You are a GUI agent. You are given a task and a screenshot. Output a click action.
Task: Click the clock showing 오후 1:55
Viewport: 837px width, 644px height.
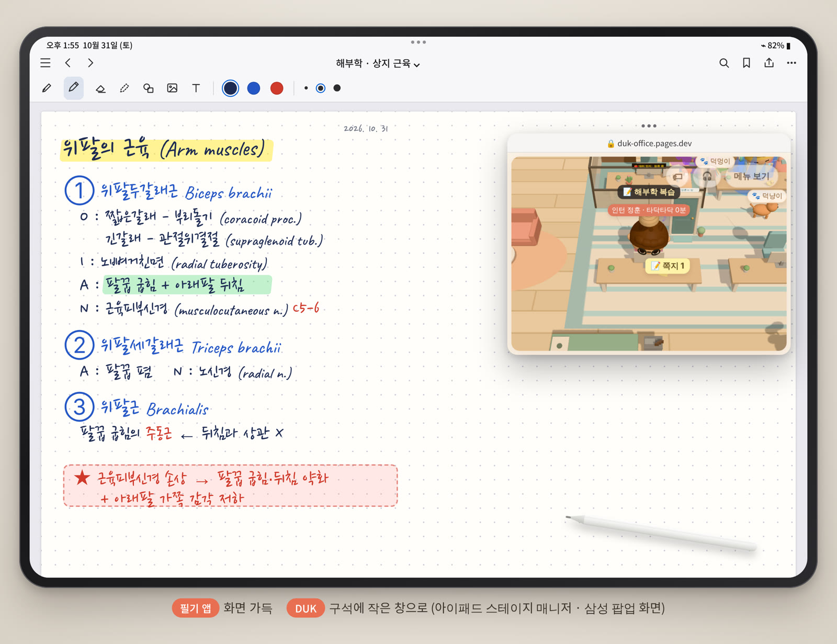63,46
